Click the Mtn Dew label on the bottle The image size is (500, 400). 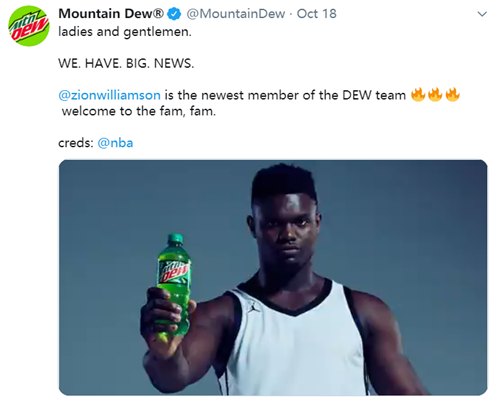click(174, 271)
